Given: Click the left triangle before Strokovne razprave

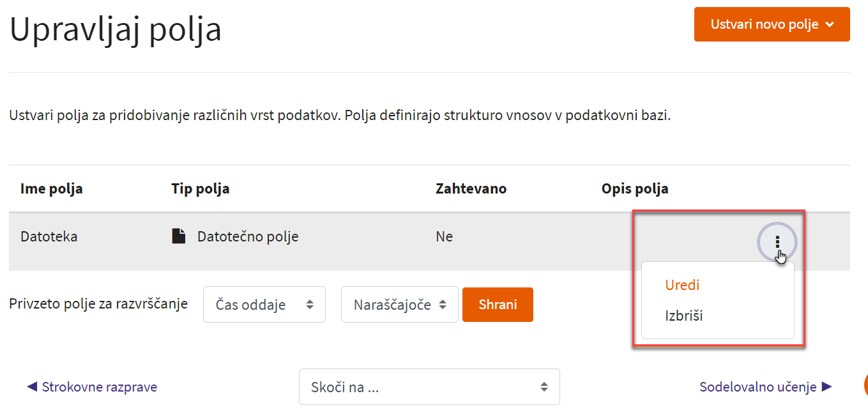Looking at the screenshot, I should (32, 386).
